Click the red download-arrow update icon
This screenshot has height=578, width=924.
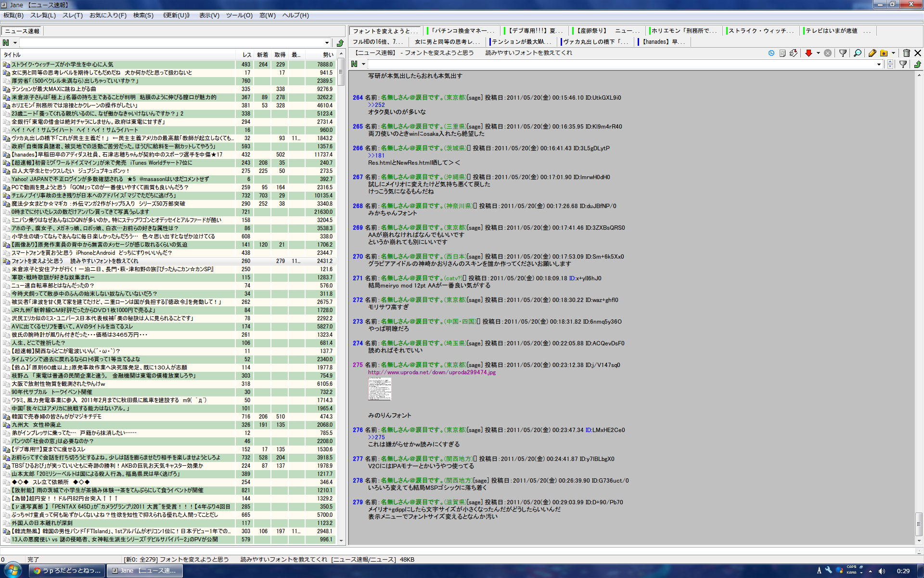[x=808, y=53]
